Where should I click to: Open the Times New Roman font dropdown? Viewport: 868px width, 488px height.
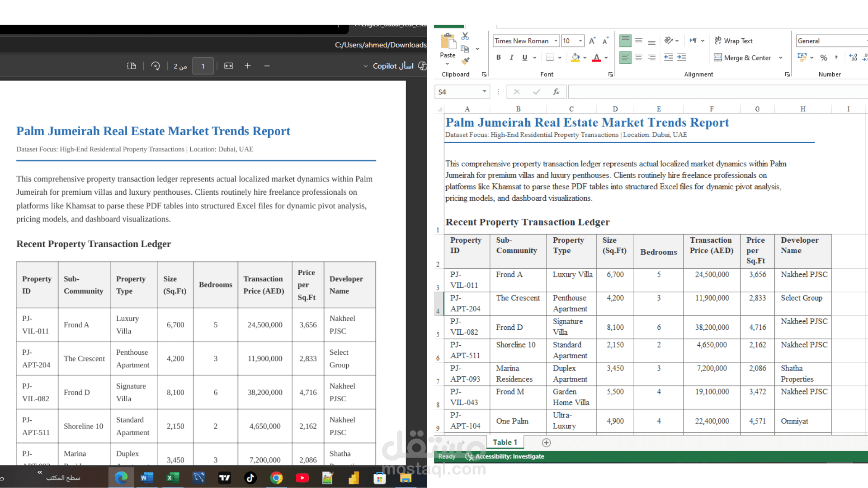point(556,41)
